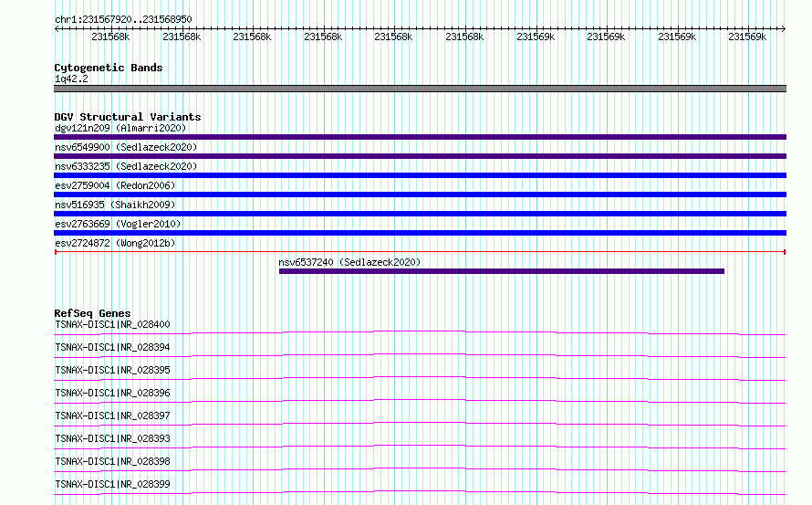Select the blue esv2759004 variant bar
This screenshot has width=812, height=505.
[x=420, y=195]
